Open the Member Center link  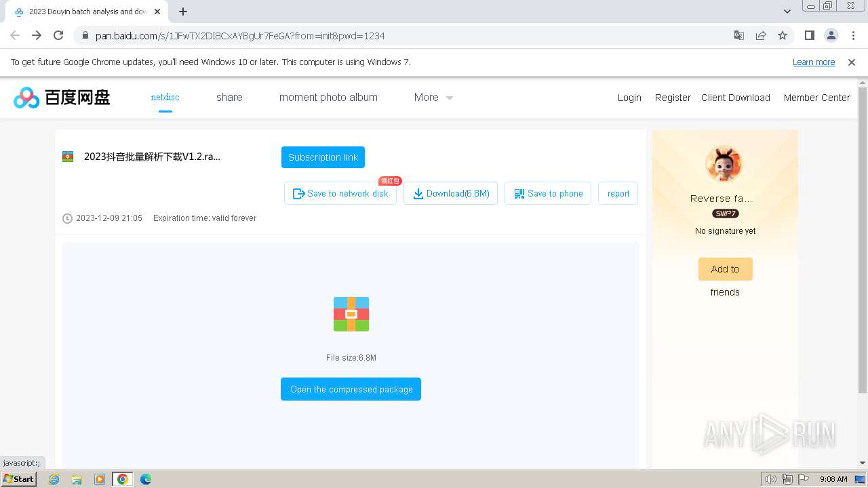pyautogui.click(x=816, y=98)
